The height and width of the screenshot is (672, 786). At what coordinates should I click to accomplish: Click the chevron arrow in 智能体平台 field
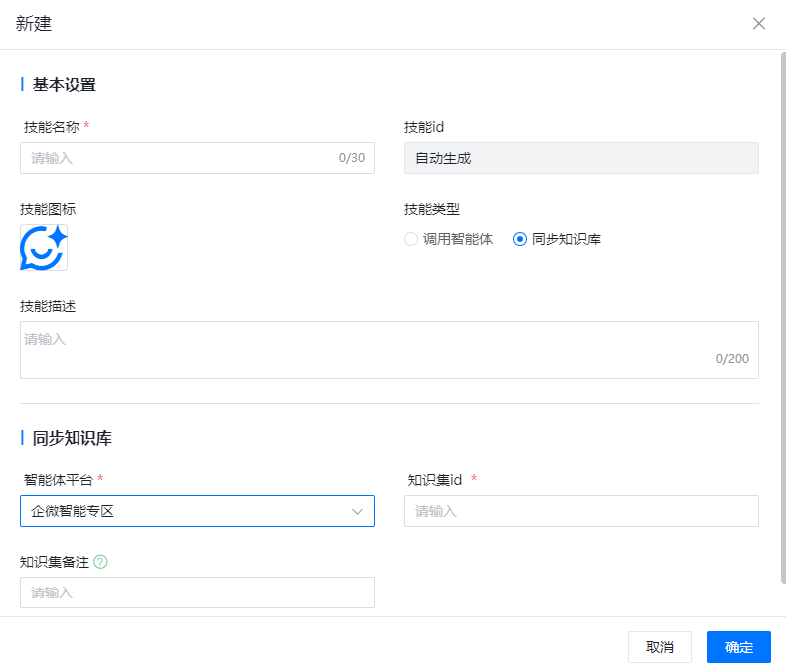[358, 511]
